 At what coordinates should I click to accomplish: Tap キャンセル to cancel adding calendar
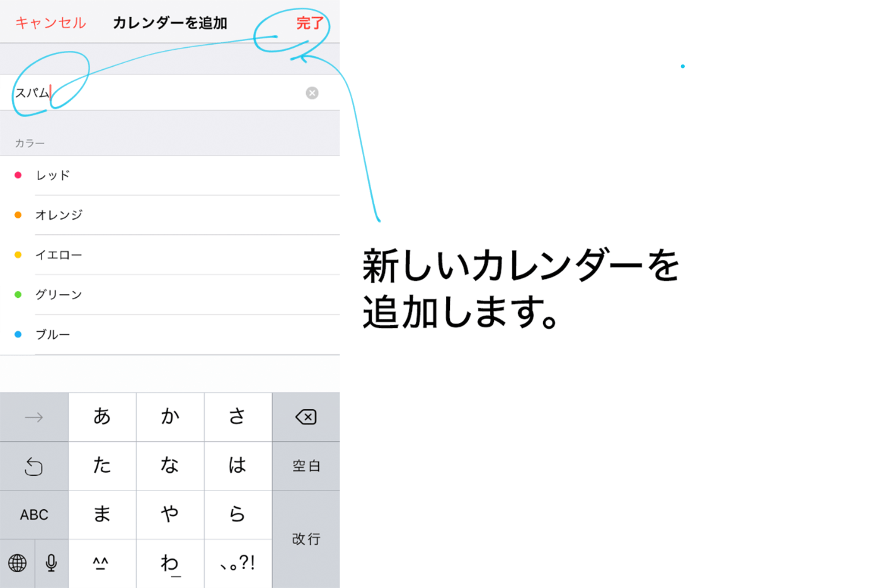(50, 23)
